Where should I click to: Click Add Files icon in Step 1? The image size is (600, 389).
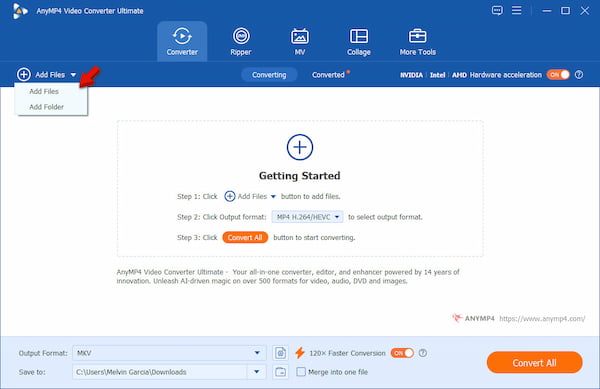pyautogui.click(x=230, y=196)
